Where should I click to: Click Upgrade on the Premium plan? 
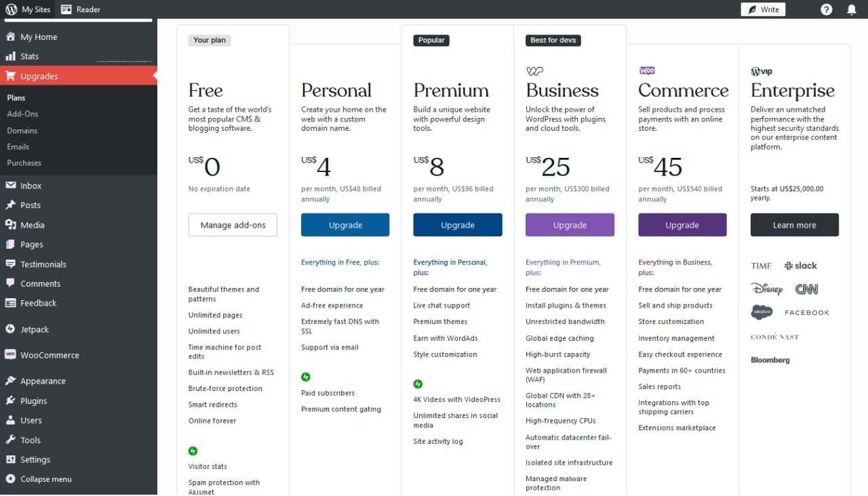tap(457, 224)
